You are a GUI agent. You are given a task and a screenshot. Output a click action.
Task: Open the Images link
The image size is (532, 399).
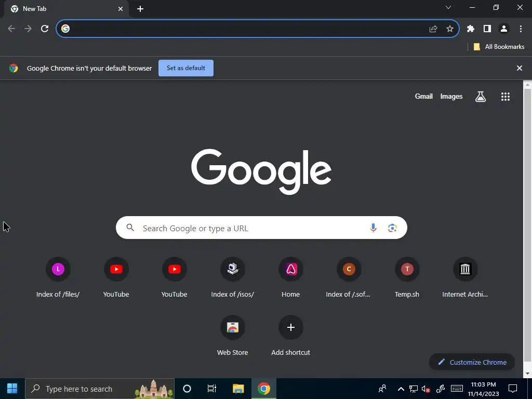451,96
